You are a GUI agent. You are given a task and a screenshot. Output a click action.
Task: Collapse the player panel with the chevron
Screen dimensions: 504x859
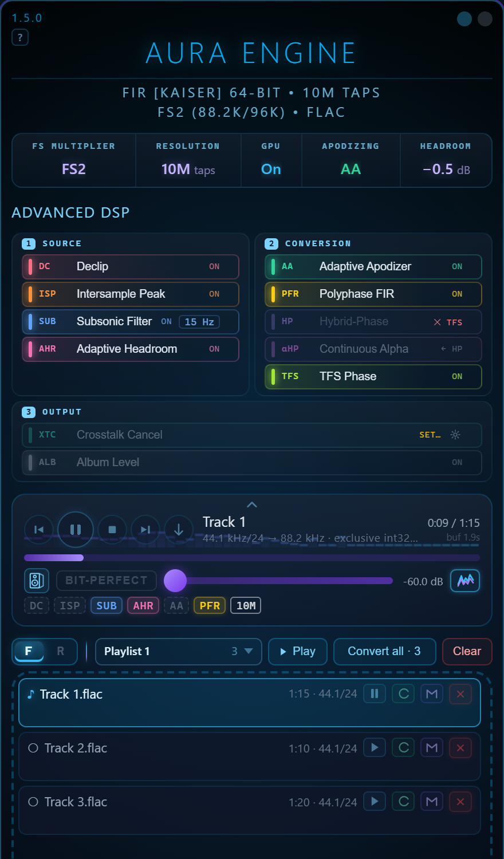(252, 505)
